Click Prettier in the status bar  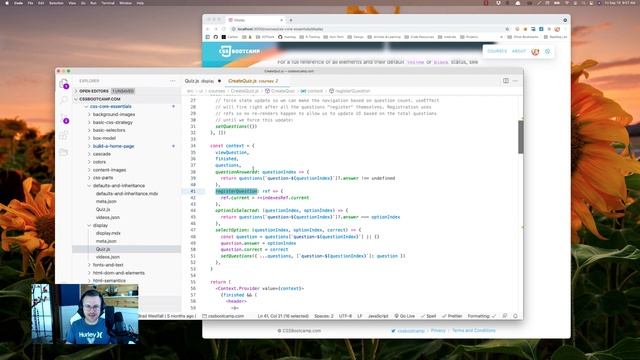(x=452, y=316)
